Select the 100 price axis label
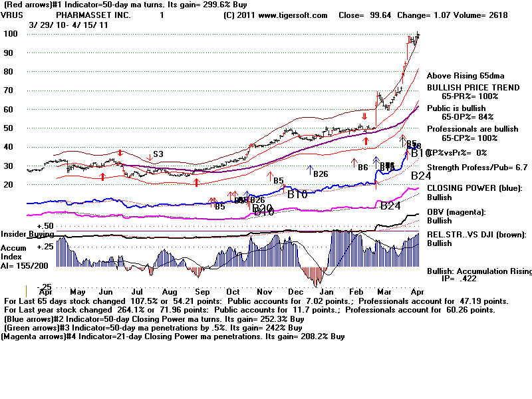 coord(11,34)
